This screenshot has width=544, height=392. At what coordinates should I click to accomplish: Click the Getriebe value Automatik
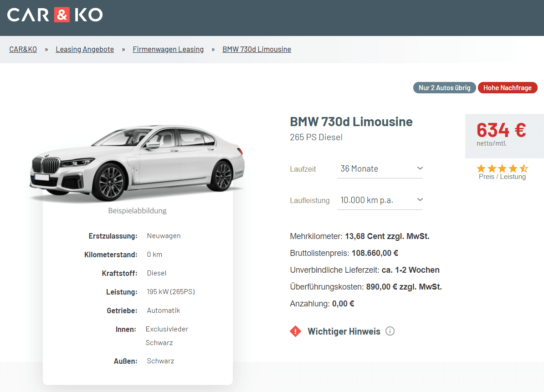pos(164,311)
